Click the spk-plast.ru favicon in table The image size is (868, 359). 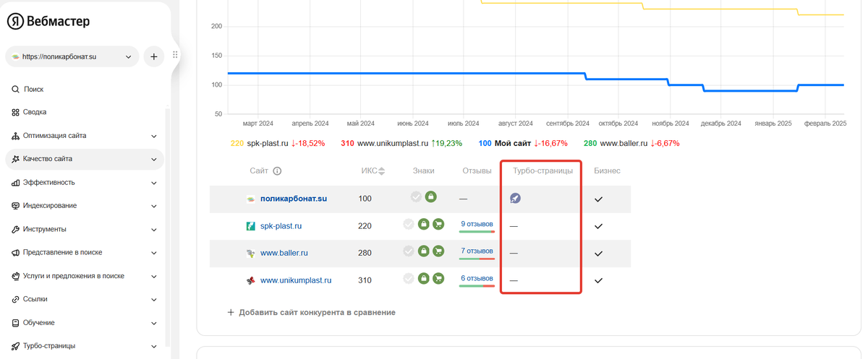coord(250,226)
